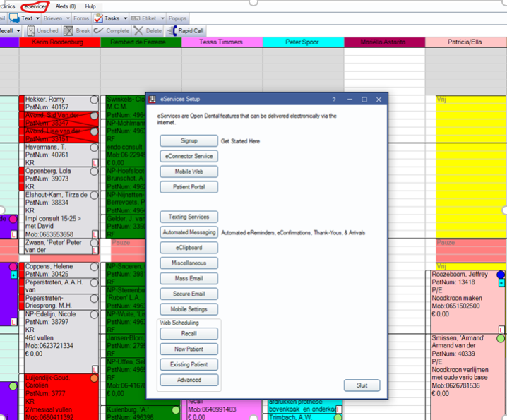Toggle status circle on NP-Edelijn, Nicole appointment
This screenshot has width=507, height=420.
tap(94, 315)
